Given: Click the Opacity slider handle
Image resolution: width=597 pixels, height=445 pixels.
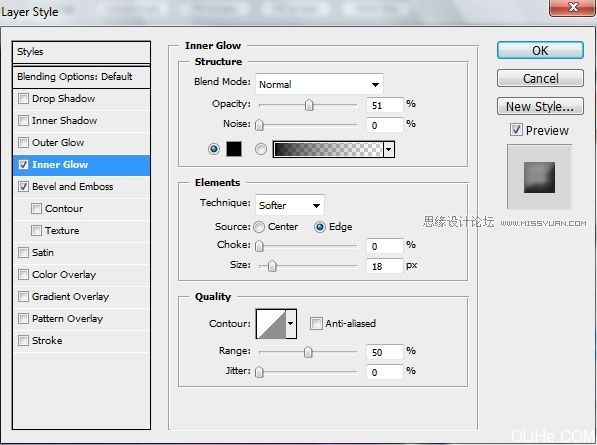Looking at the screenshot, I should point(309,105).
